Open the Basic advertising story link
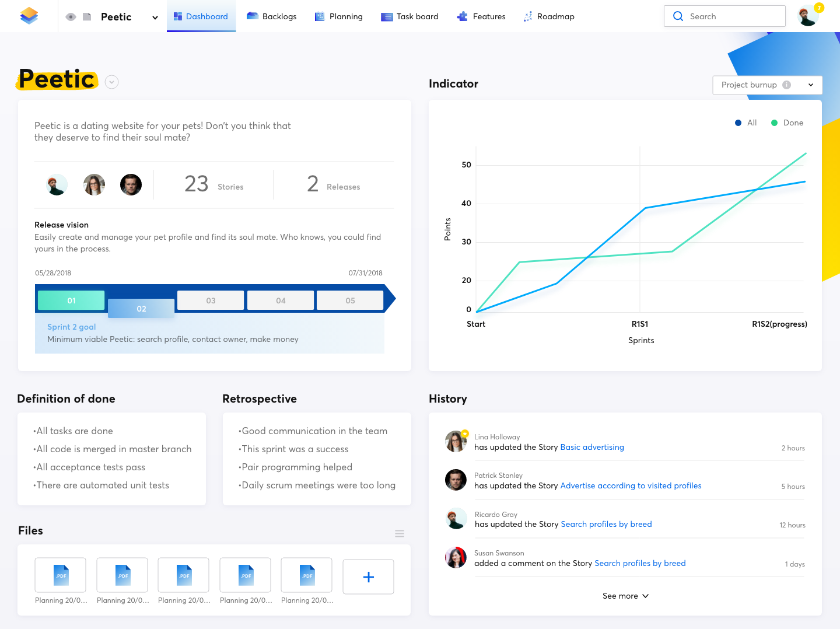Image resolution: width=840 pixels, height=629 pixels. click(592, 448)
